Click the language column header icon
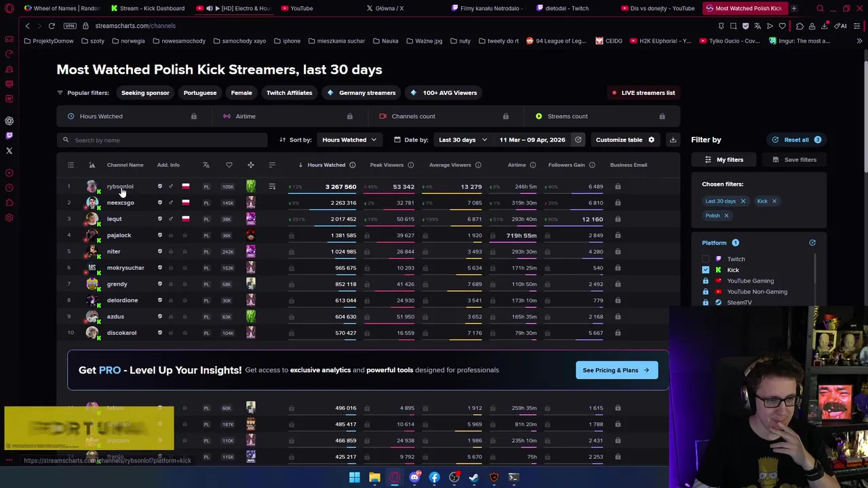Screen dimensions: 868x488 pos(206,165)
